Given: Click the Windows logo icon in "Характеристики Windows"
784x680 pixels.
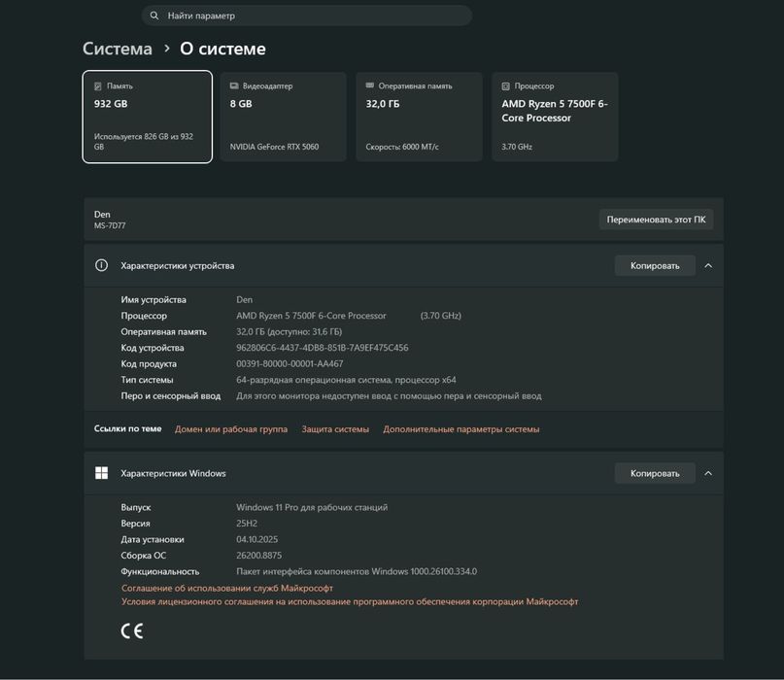Looking at the screenshot, I should (101, 473).
